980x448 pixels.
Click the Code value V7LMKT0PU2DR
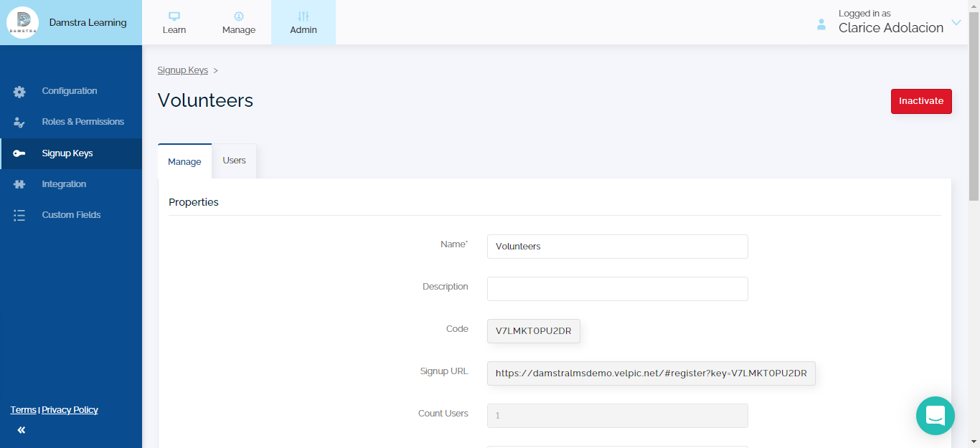click(534, 331)
